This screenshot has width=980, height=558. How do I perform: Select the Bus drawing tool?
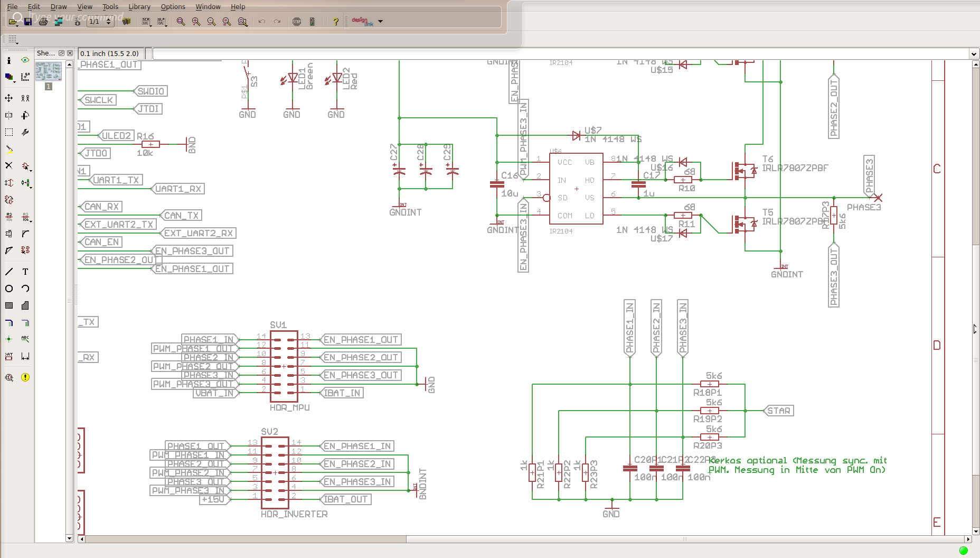coord(9,322)
